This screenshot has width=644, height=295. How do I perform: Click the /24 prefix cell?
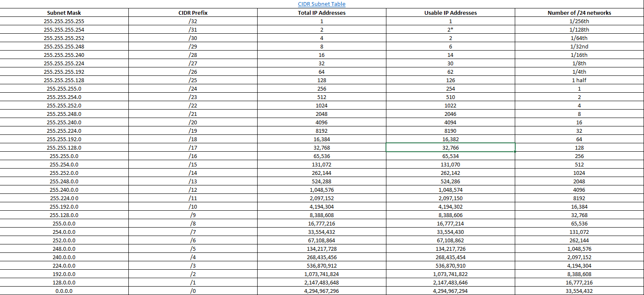click(193, 88)
